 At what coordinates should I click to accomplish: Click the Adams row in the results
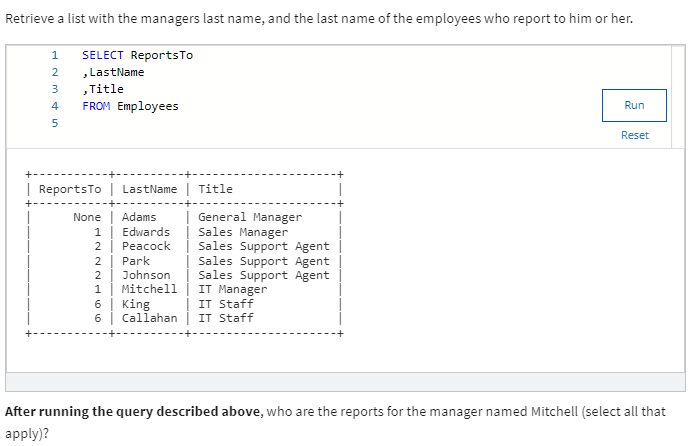point(139,217)
